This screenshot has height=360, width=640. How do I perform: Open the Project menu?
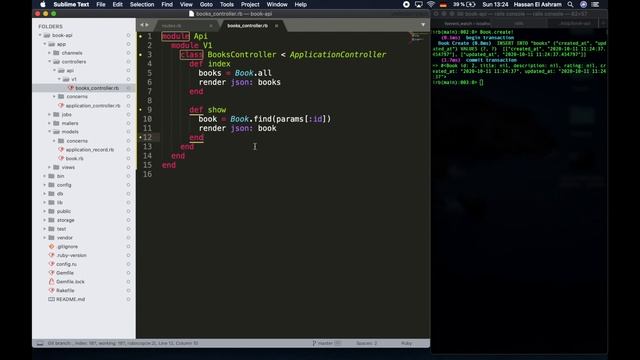coord(250,4)
